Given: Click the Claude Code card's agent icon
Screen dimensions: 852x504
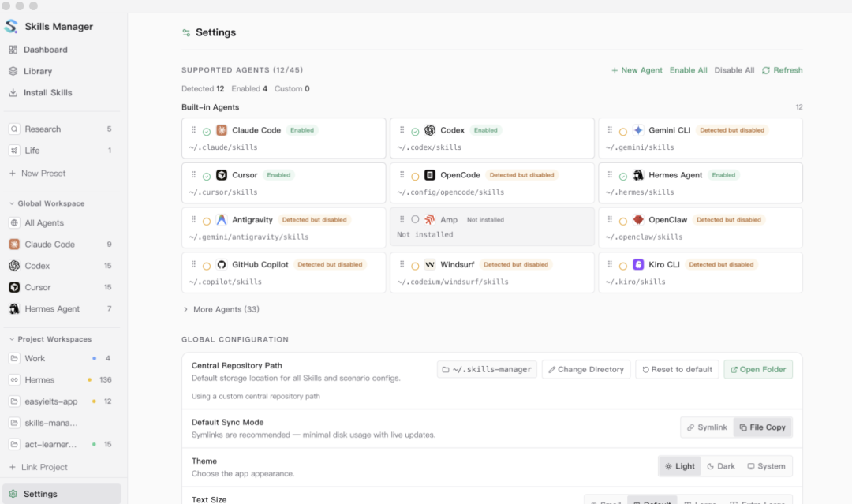Looking at the screenshot, I should tap(222, 130).
